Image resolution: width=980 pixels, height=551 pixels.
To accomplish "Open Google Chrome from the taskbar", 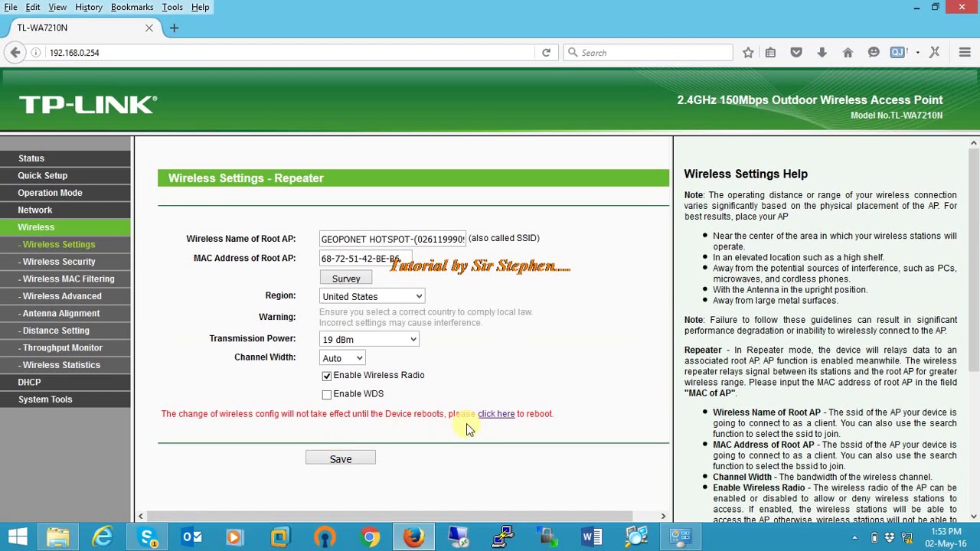I will coord(370,536).
